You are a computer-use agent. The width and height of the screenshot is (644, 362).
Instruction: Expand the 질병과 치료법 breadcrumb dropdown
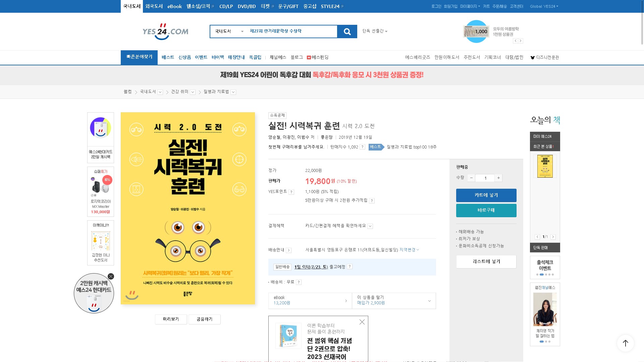(x=233, y=92)
